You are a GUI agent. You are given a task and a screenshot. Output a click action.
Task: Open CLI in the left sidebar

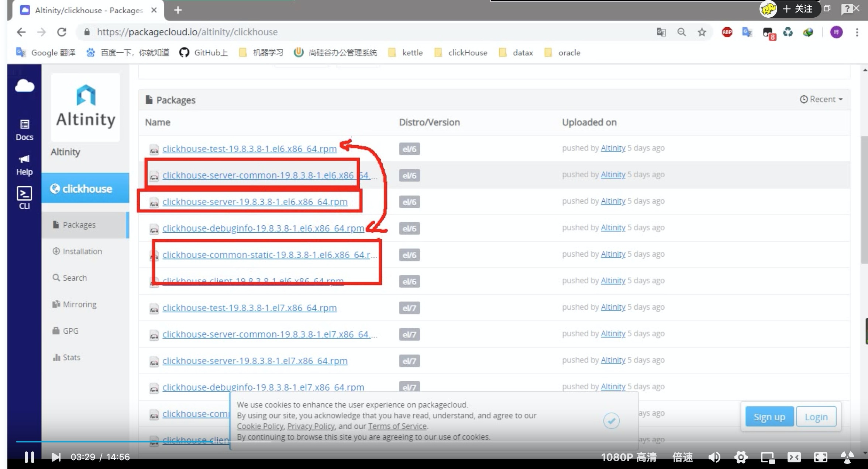(x=24, y=198)
